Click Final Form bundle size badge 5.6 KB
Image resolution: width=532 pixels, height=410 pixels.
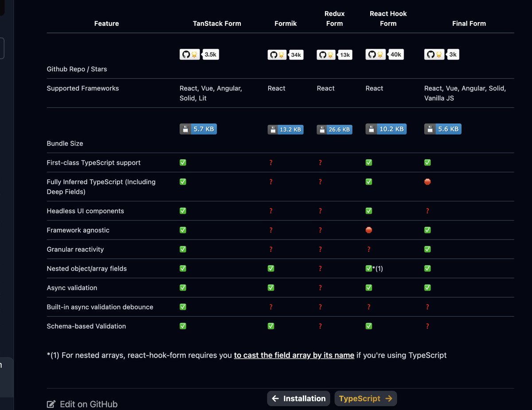point(443,129)
